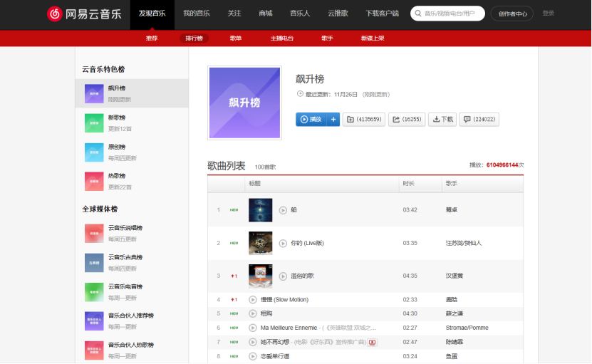
Task: Click the 飙升榜 purple cover image
Action: click(x=244, y=103)
